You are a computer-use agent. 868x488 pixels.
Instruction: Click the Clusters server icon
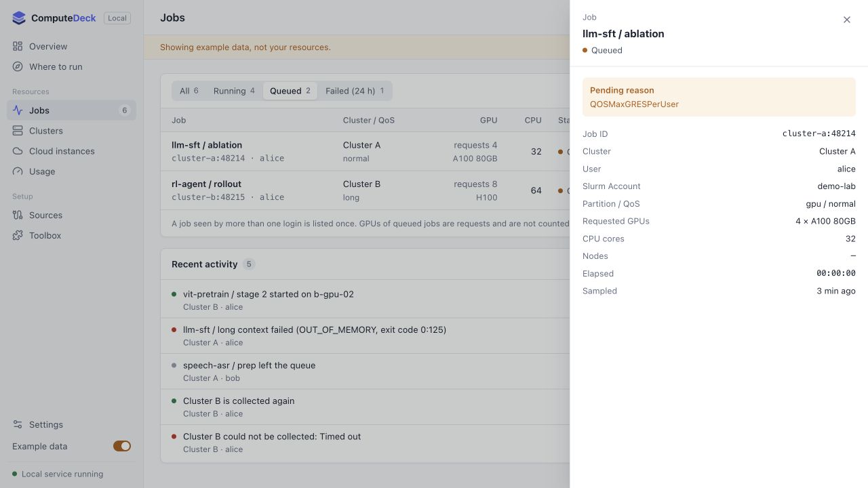18,131
